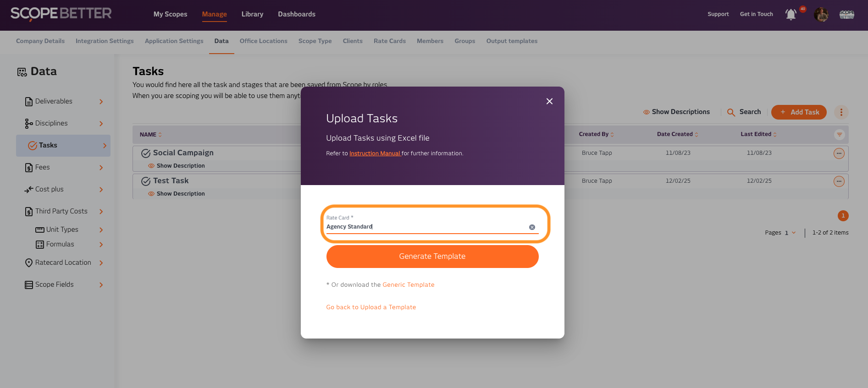The height and width of the screenshot is (388, 868).
Task: Toggle Show Descriptions for all tasks
Action: click(676, 112)
